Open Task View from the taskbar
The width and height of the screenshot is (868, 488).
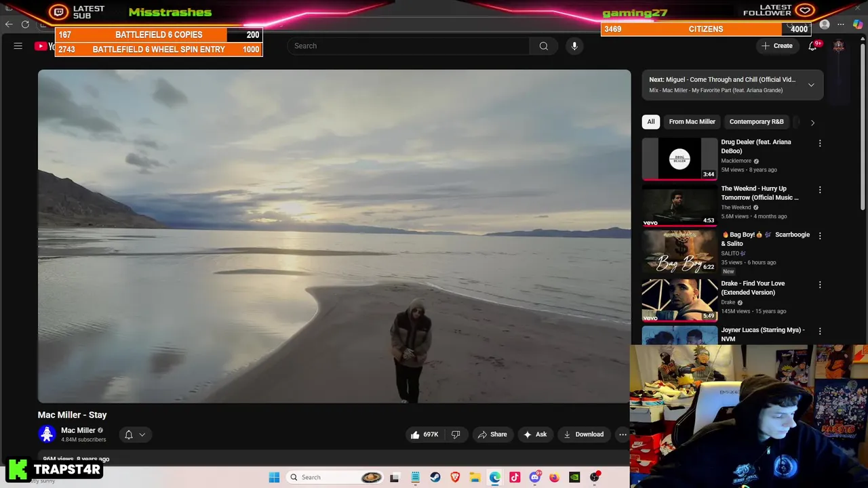[x=395, y=477]
